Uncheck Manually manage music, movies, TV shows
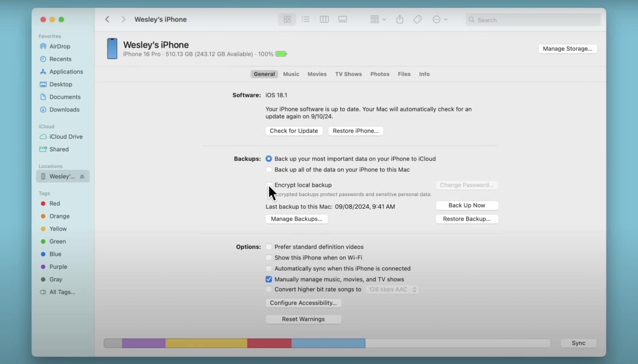The width and height of the screenshot is (638, 364). [269, 279]
